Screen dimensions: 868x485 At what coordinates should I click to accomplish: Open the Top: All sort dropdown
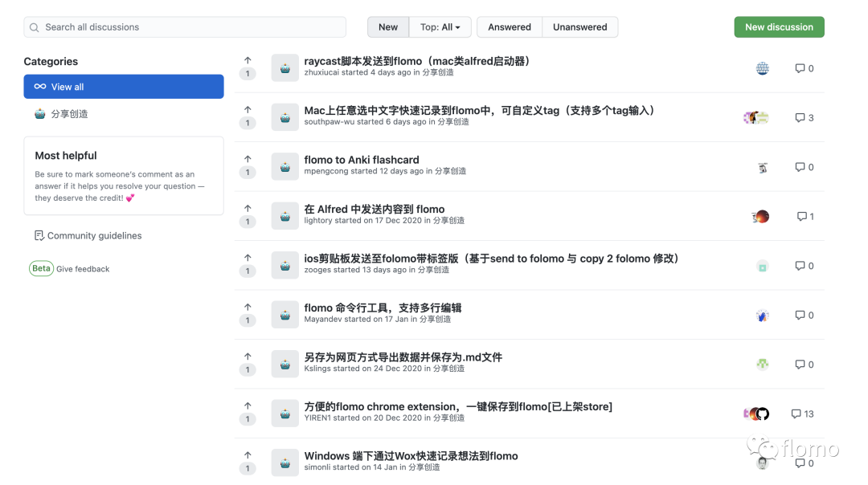440,27
